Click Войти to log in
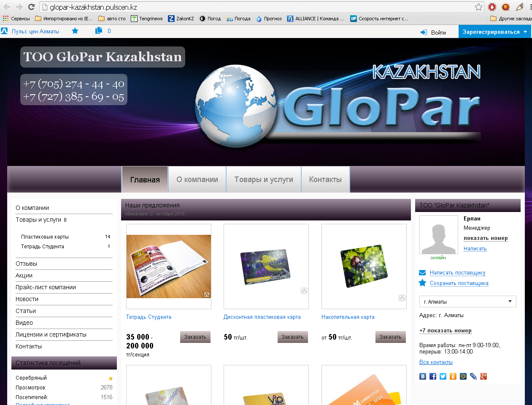532x405 pixels. tap(438, 33)
